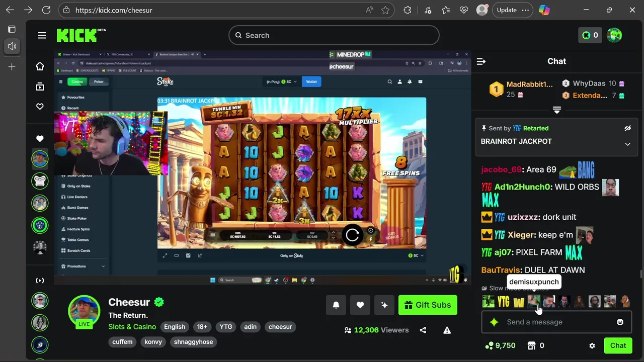The image size is (644, 362).
Task: Expand the BRAINROT JACKPOT pinned message
Action: 627,144
